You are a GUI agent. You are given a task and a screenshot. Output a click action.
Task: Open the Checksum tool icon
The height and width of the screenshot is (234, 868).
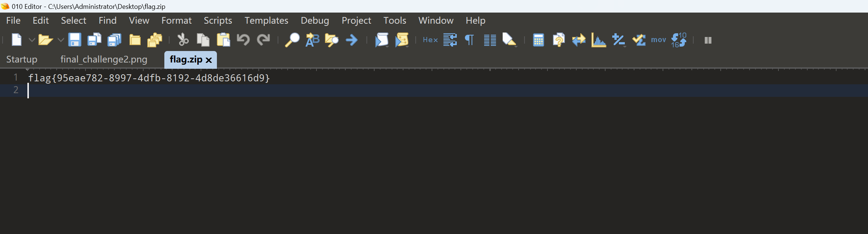pyautogui.click(x=639, y=40)
